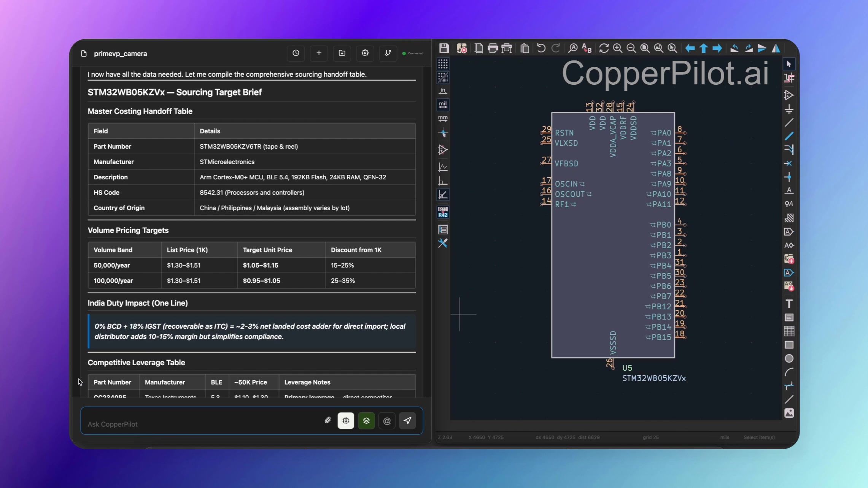Zoom out of the schematic
Screen dimensions: 868x488
[x=631, y=48]
